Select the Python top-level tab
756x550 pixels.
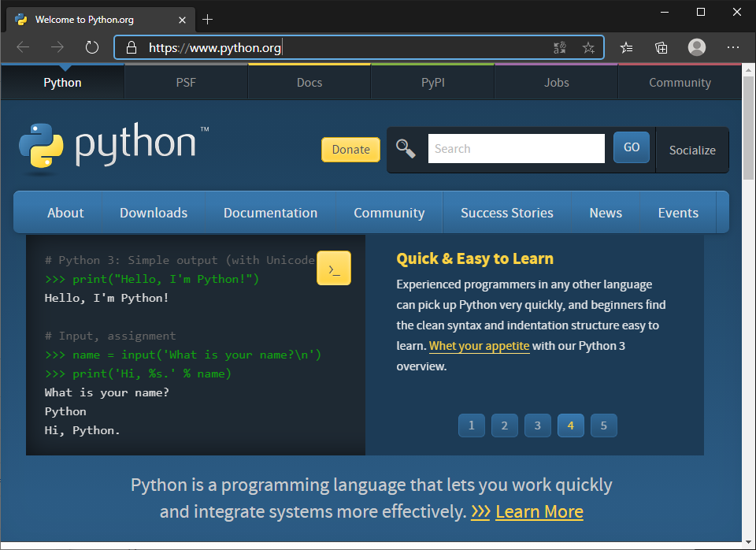[63, 83]
